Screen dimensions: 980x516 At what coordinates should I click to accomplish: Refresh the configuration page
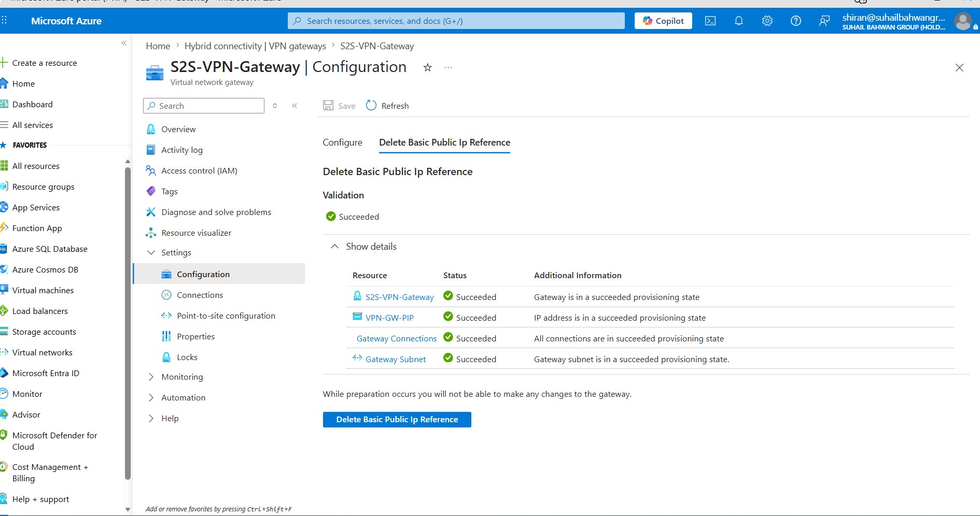(x=387, y=106)
